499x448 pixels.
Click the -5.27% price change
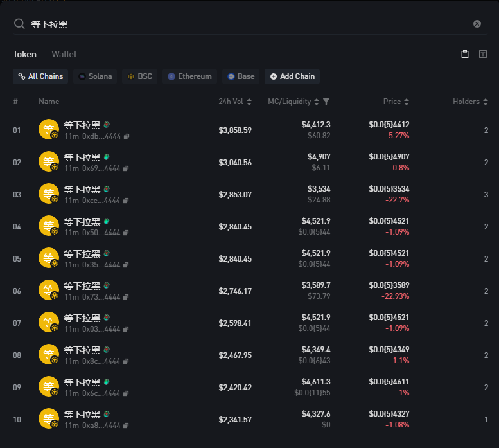click(x=397, y=136)
